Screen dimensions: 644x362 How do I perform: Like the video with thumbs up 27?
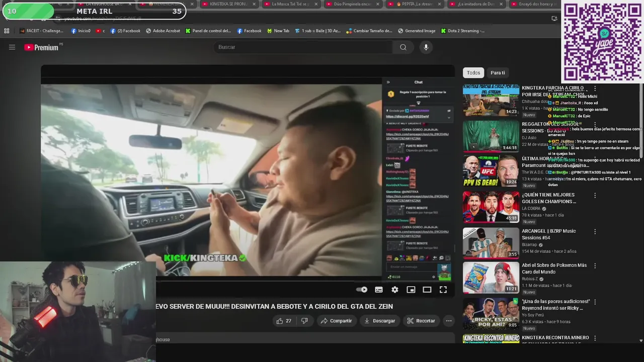click(x=283, y=321)
